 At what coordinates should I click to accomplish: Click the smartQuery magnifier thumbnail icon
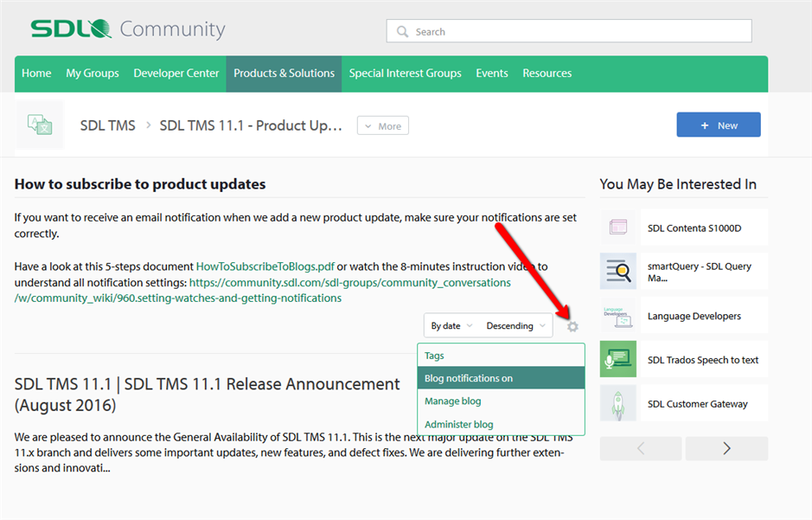pos(617,271)
